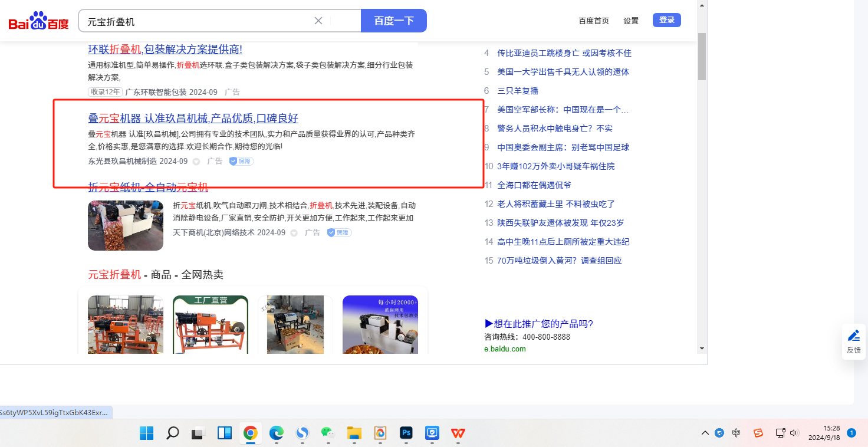This screenshot has width=868, height=447.
Task: Show hidden system tray icons
Action: (705, 433)
